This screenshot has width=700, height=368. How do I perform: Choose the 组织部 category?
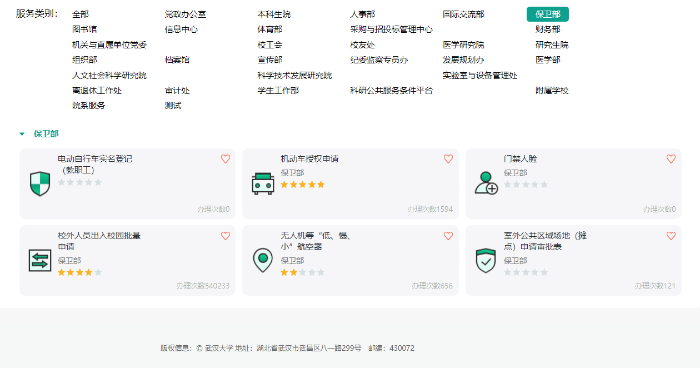coord(84,60)
